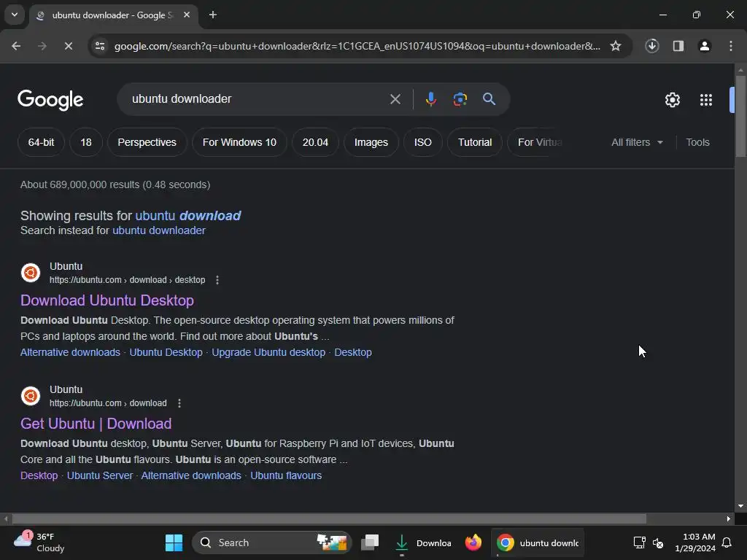
Task: Bookmark this page with the star
Action: [x=616, y=46]
